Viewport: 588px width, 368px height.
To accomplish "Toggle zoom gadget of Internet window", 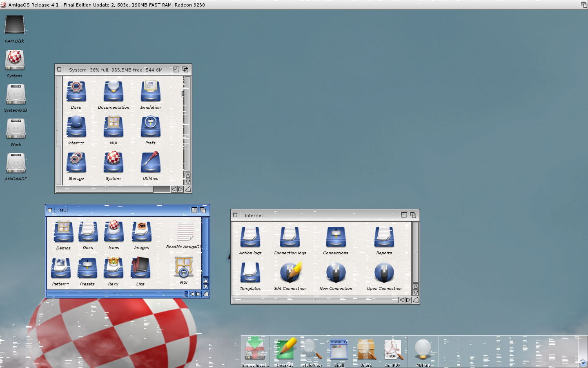I will (404, 215).
